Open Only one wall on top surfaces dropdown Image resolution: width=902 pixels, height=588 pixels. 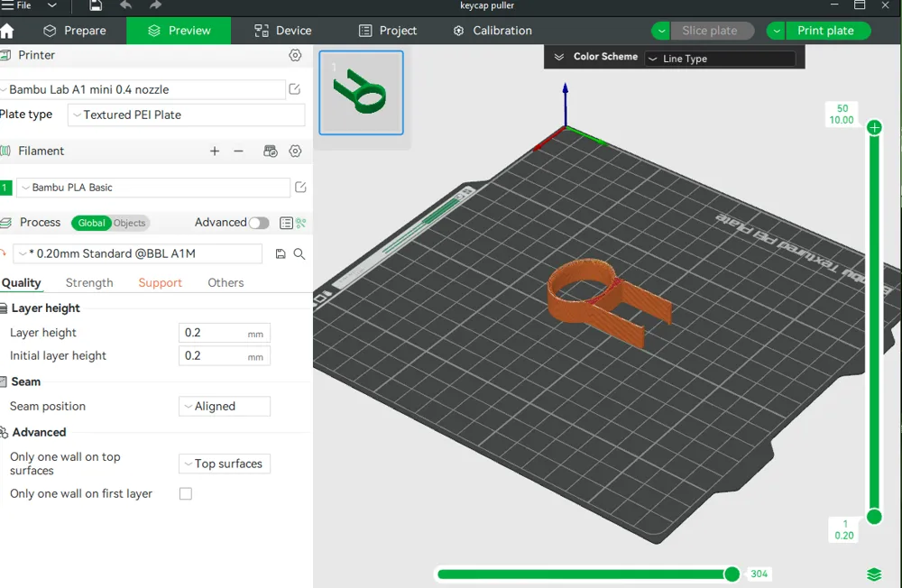pos(225,464)
